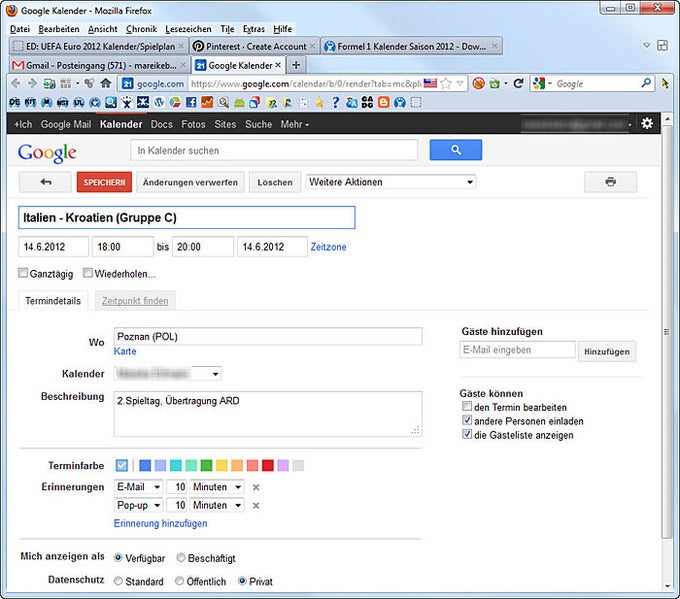Open the Weitere Aktionen dropdown
Viewport: 680px width, 599px height.
391,182
